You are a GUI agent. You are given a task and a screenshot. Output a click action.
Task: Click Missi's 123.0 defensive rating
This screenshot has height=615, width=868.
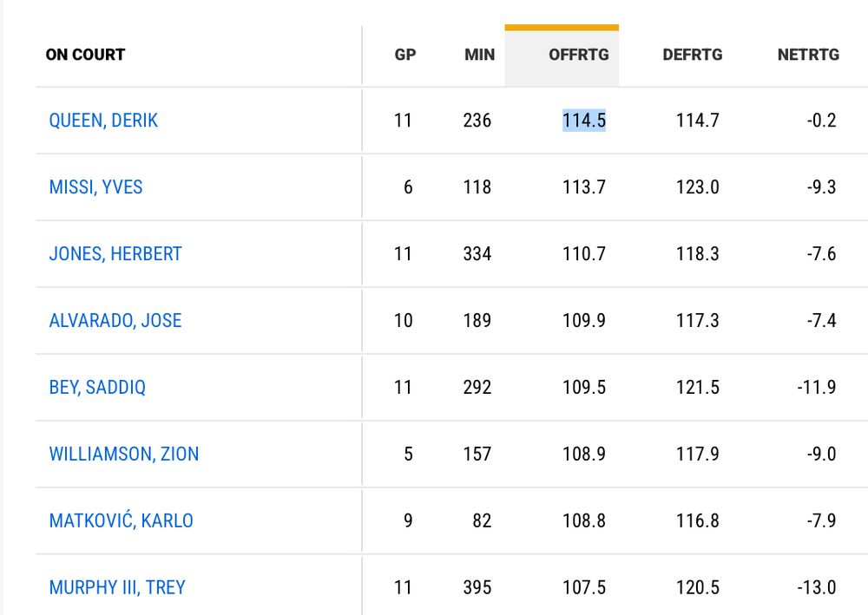coord(698,187)
